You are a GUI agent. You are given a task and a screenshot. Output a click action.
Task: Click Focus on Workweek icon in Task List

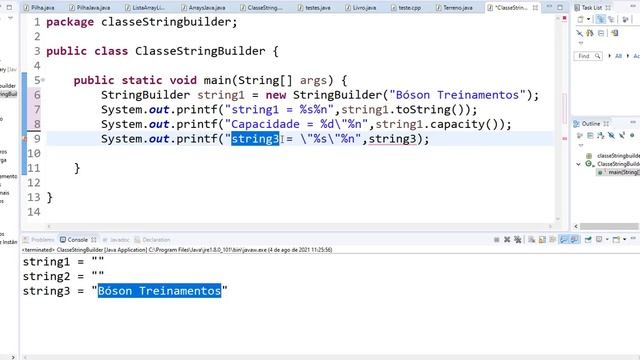[x=625, y=19]
